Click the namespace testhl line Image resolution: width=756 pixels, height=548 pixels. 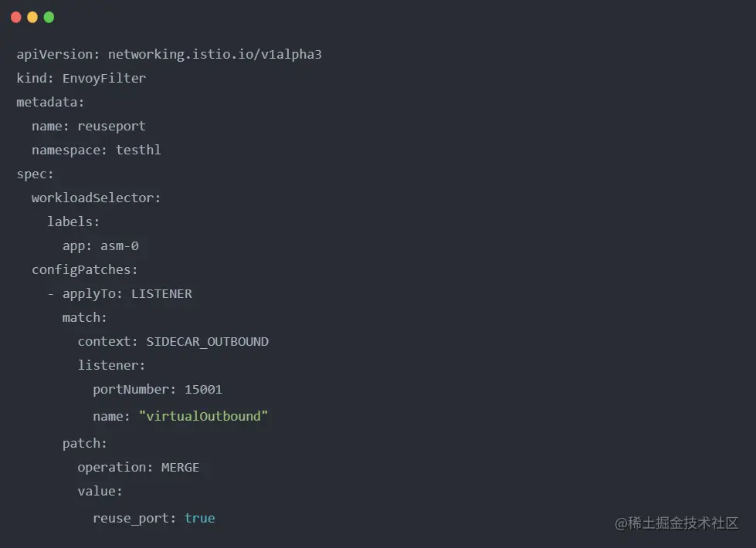click(97, 150)
